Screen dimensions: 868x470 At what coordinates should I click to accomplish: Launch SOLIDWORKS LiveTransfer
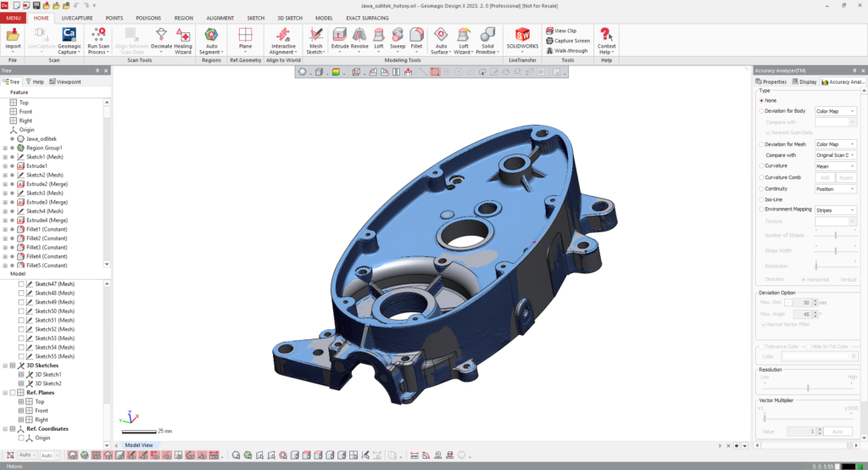tap(523, 35)
